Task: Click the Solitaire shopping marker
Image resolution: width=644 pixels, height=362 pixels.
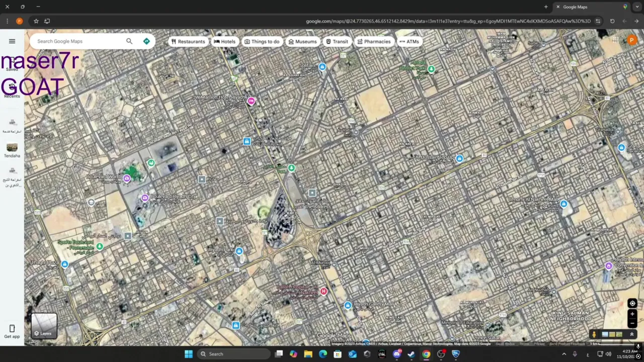Action: point(322,67)
